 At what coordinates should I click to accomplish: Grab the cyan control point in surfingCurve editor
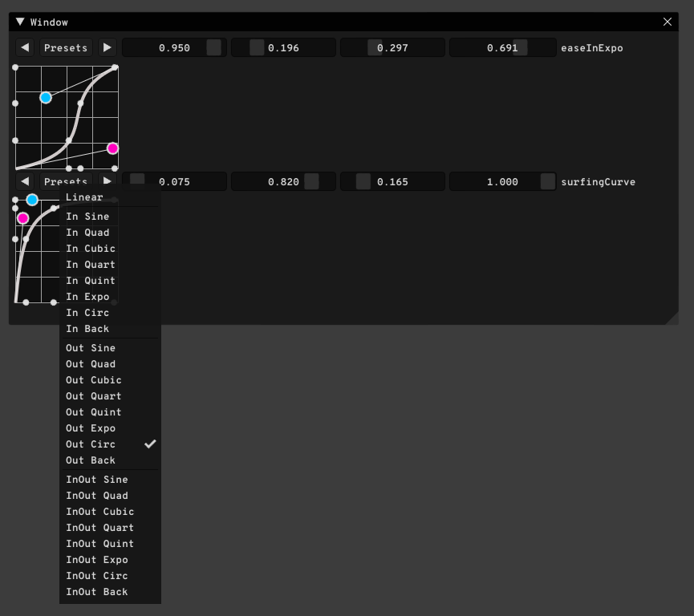32,200
